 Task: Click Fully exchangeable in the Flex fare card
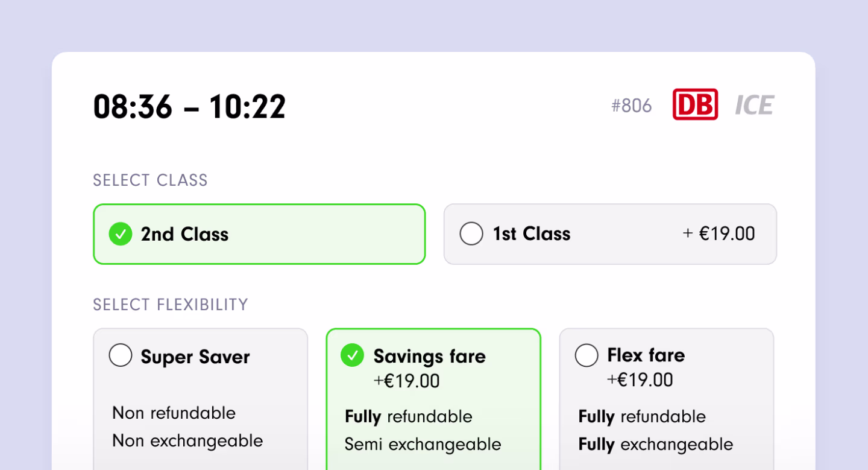(x=655, y=445)
